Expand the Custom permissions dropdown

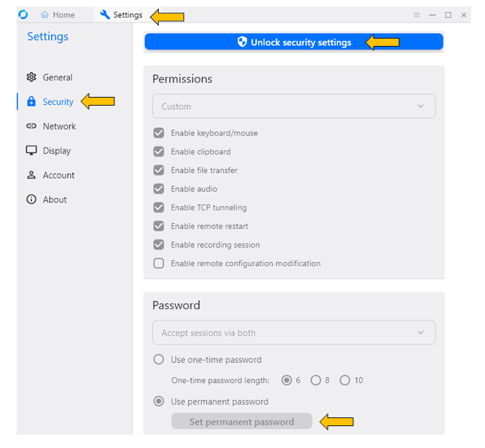click(293, 106)
